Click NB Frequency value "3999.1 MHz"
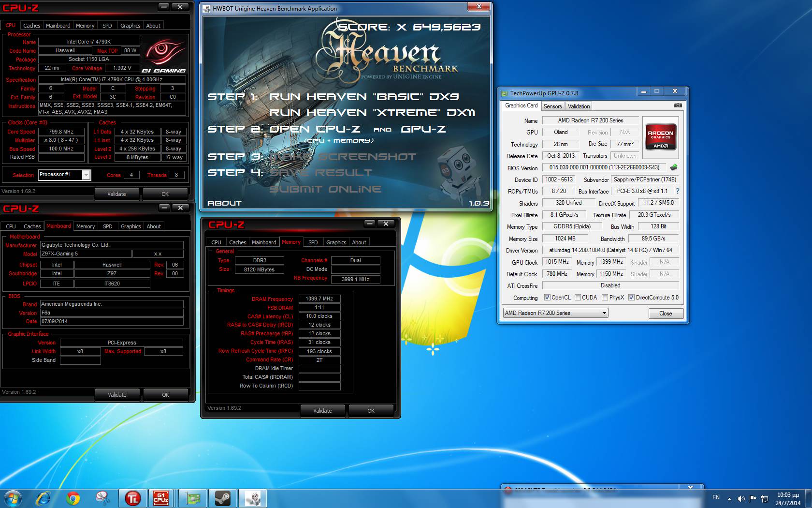Screen dimensions: 812x508 [x=355, y=279]
